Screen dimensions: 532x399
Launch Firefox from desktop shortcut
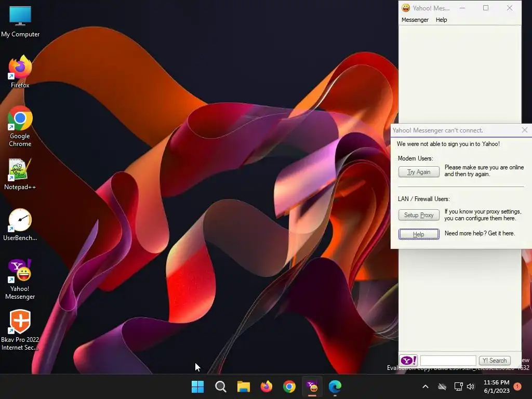click(x=20, y=72)
